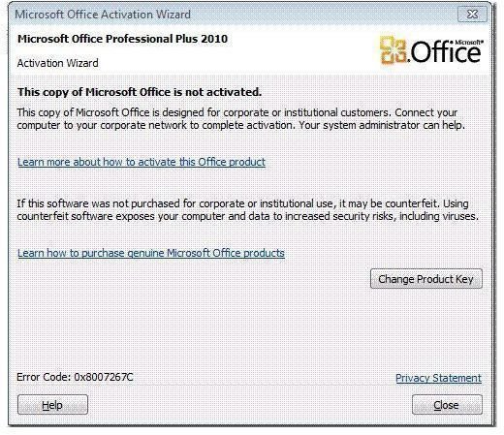Click the Close button at the bottom right
Screen dimensions: 504x435
(x=447, y=405)
